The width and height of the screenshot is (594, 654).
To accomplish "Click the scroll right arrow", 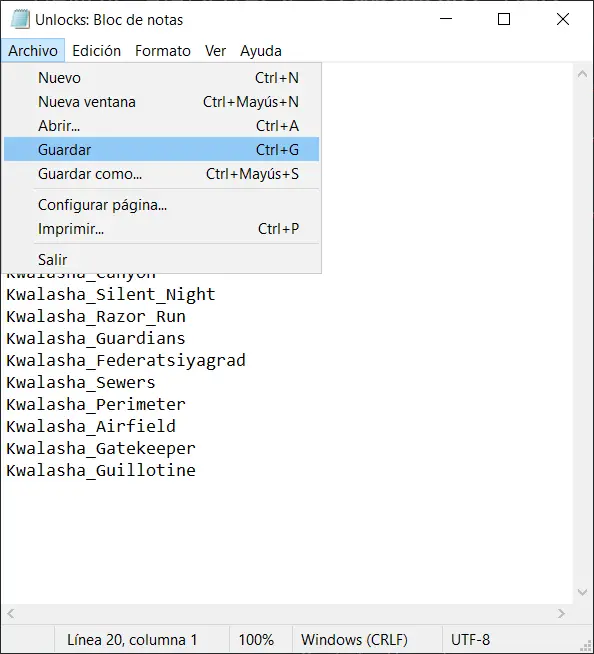I will 561,613.
